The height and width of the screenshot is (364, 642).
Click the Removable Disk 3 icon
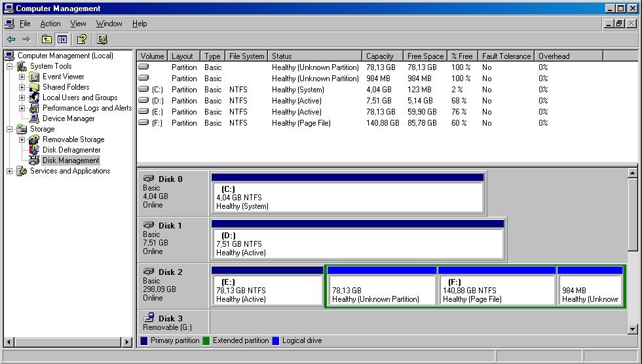tap(149, 318)
